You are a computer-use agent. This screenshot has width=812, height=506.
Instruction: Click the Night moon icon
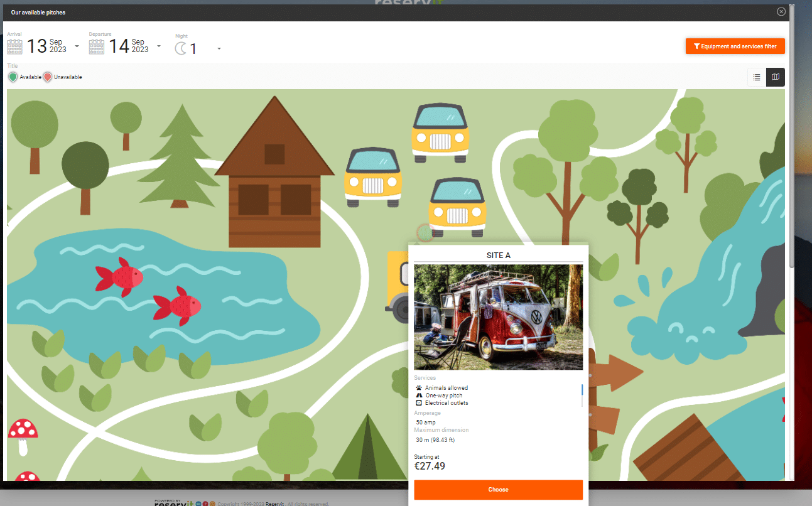[181, 48]
